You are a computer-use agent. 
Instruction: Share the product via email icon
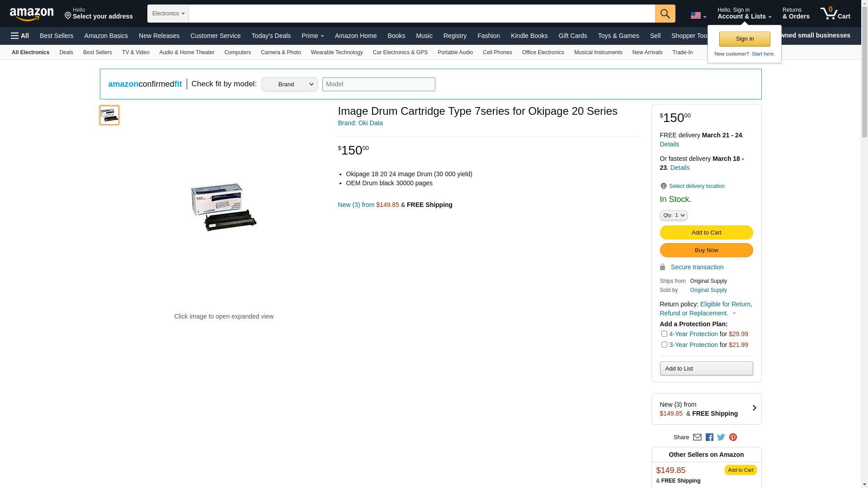(x=697, y=437)
